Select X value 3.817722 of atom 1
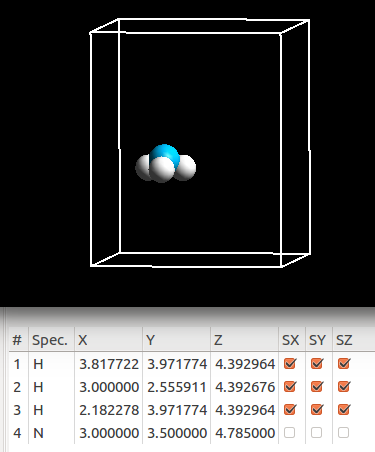This screenshot has width=375, height=452. coord(109,364)
